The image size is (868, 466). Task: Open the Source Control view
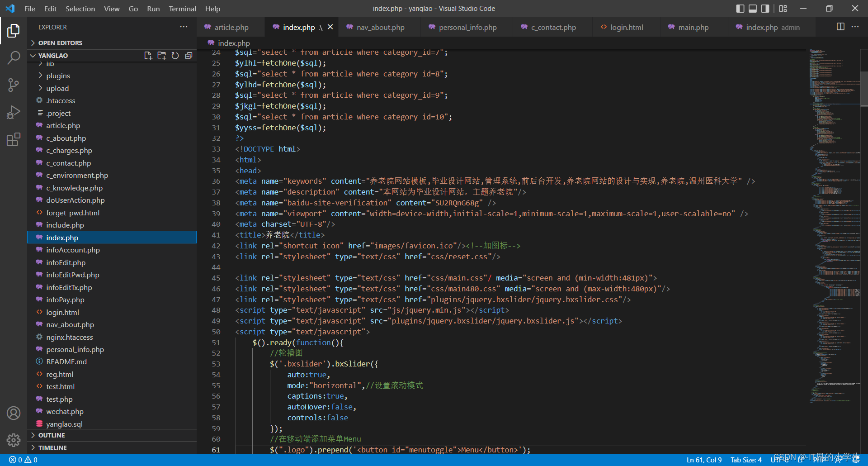click(14, 85)
